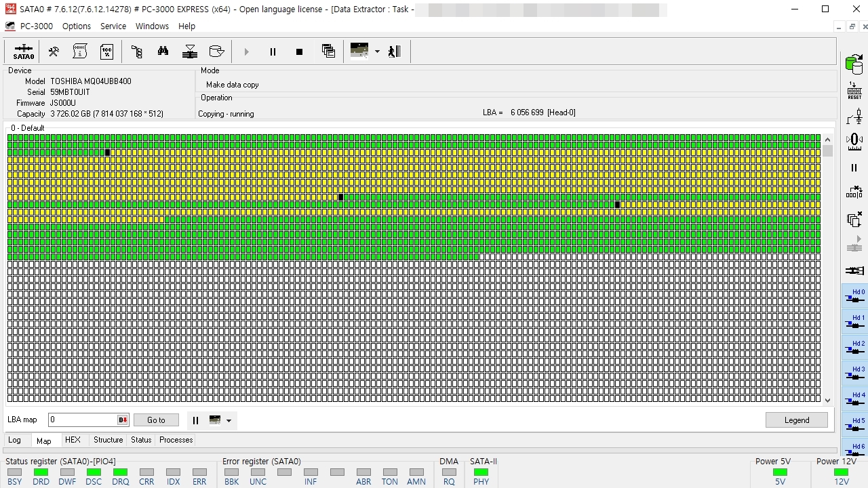Click the Go to button
Image resolution: width=868 pixels, height=488 pixels.
(x=156, y=420)
